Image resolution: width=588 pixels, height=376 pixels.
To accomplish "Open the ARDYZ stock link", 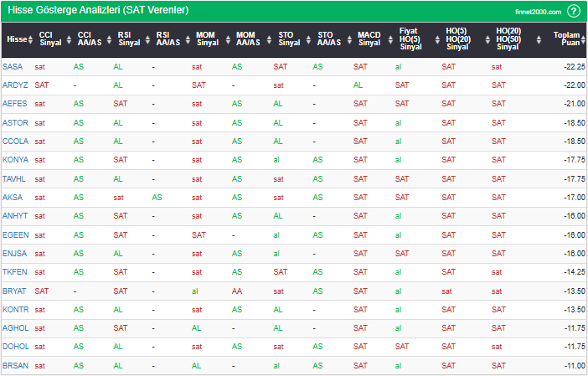I will (15, 85).
